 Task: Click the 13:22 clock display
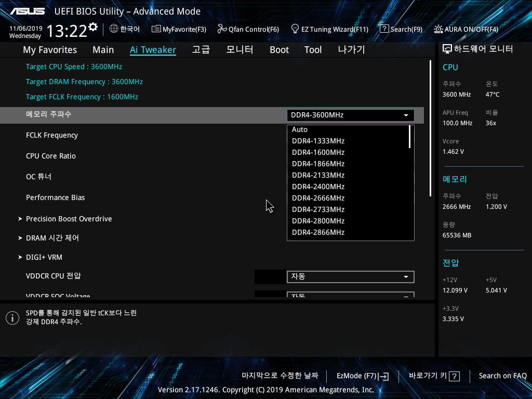(67, 31)
